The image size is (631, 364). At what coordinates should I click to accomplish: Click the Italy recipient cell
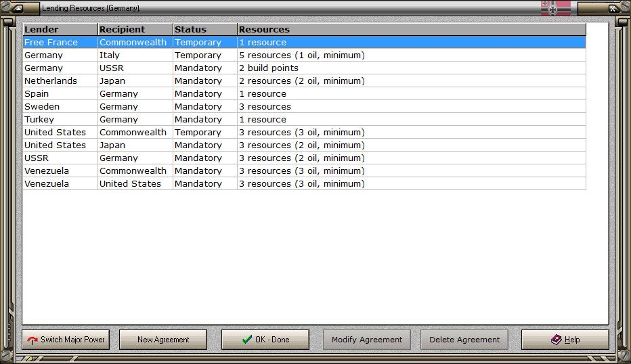(x=135, y=55)
